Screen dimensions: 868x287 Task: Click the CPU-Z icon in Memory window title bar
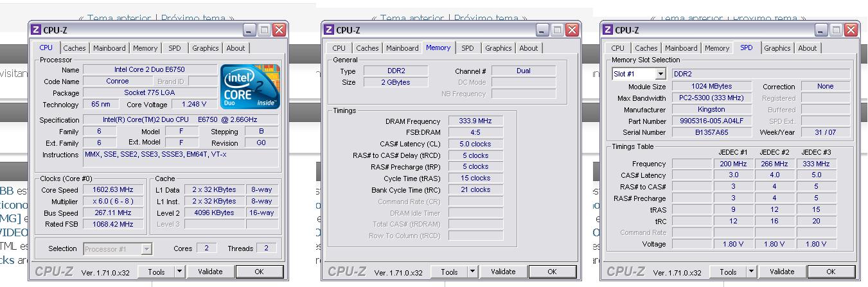(x=329, y=30)
